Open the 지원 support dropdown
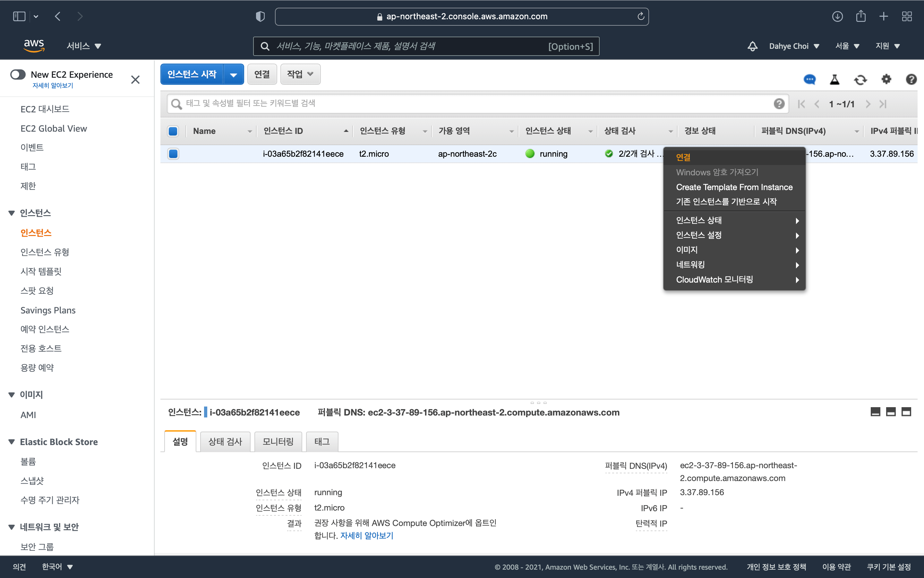This screenshot has width=924, height=578. (887, 46)
